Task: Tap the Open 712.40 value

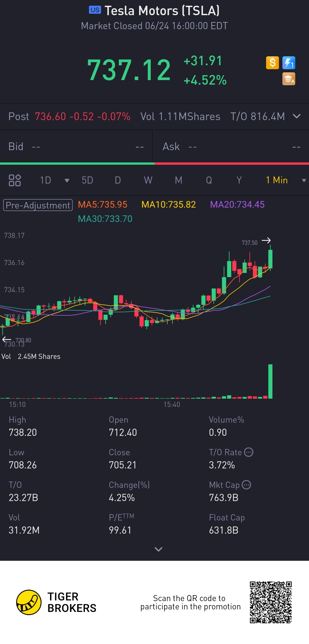Action: coord(123,432)
